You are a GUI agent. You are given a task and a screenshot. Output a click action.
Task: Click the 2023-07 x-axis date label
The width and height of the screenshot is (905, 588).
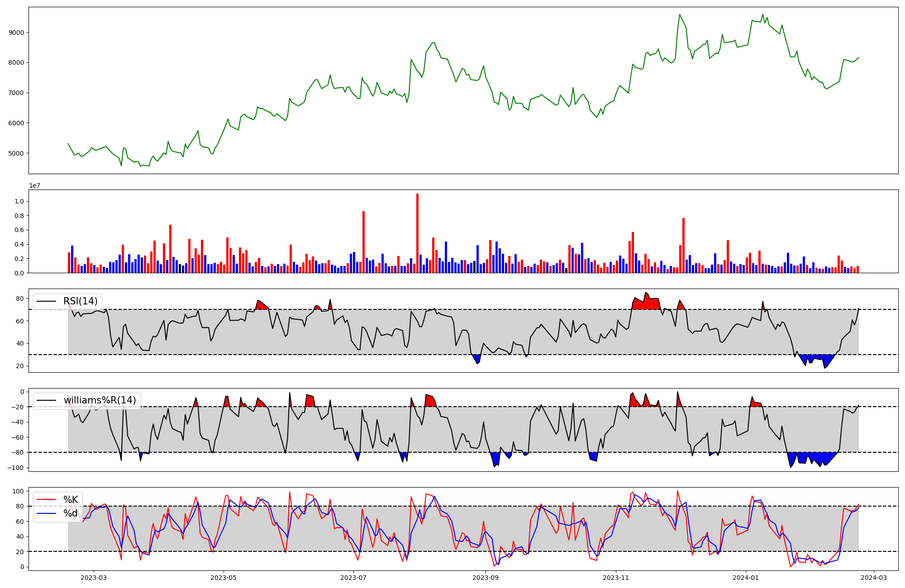click(353, 578)
